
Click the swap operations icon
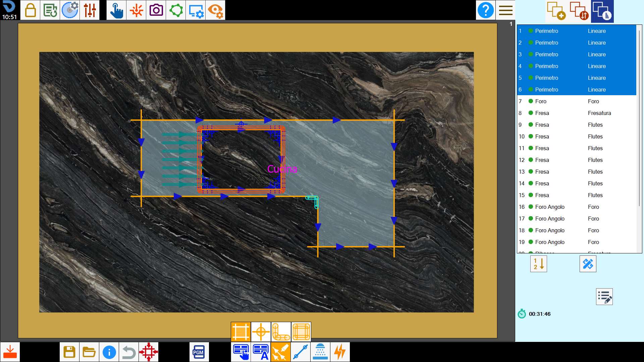[579, 11]
